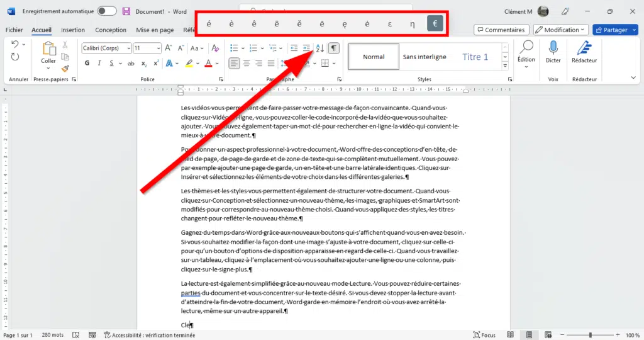Toggle italic formatting
This screenshot has width=644, height=340.
click(x=99, y=64)
